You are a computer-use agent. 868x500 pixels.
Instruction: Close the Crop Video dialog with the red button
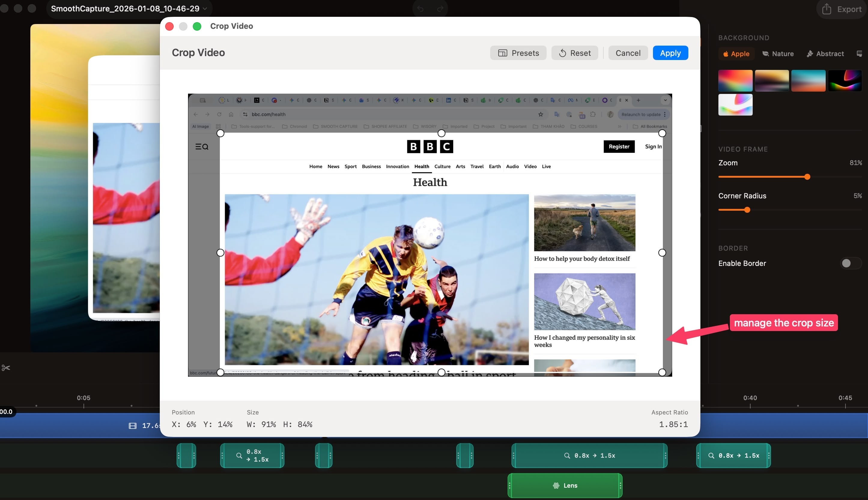pos(169,26)
